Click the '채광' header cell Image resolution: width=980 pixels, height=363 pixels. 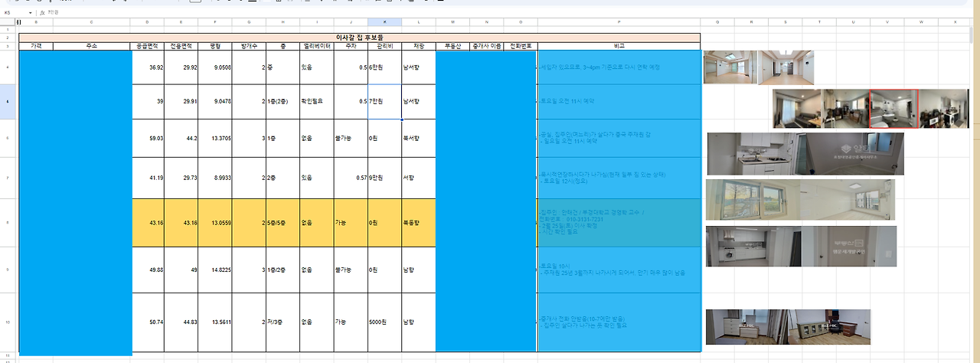pyautogui.click(x=418, y=46)
